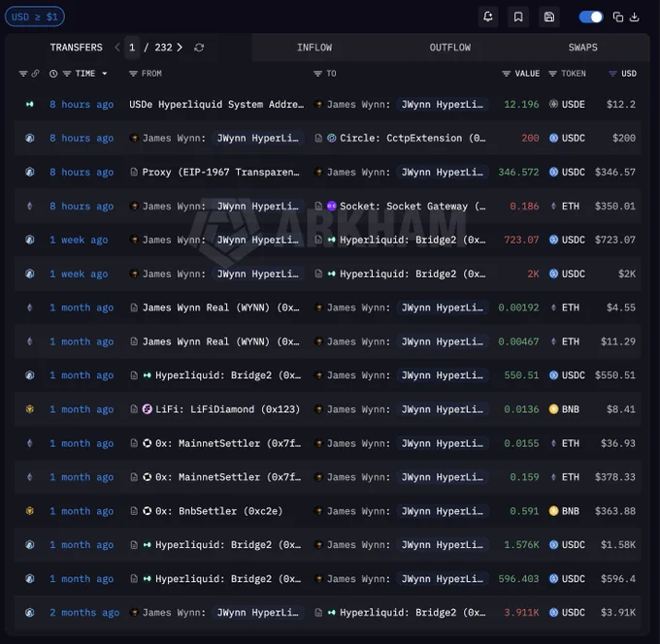Screen dimensions: 660x644
Task: Switch to the INFLOW tab
Action: [314, 48]
